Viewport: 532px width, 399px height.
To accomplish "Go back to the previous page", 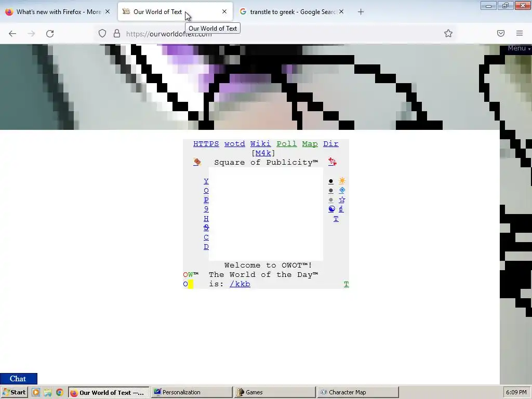I will click(x=12, y=33).
